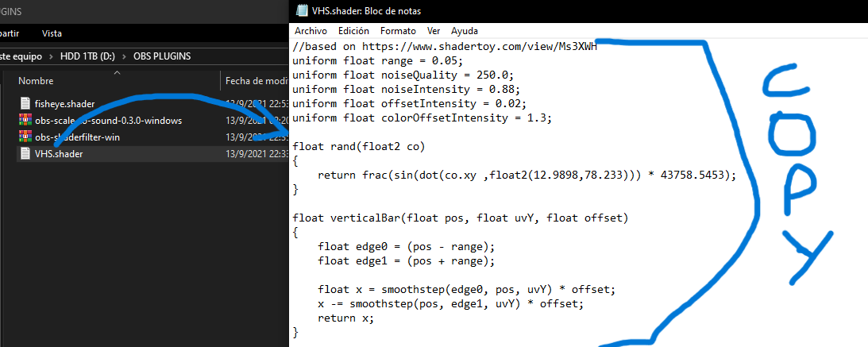Open the Formato menu
Screen dimensions: 868x347
(x=398, y=31)
